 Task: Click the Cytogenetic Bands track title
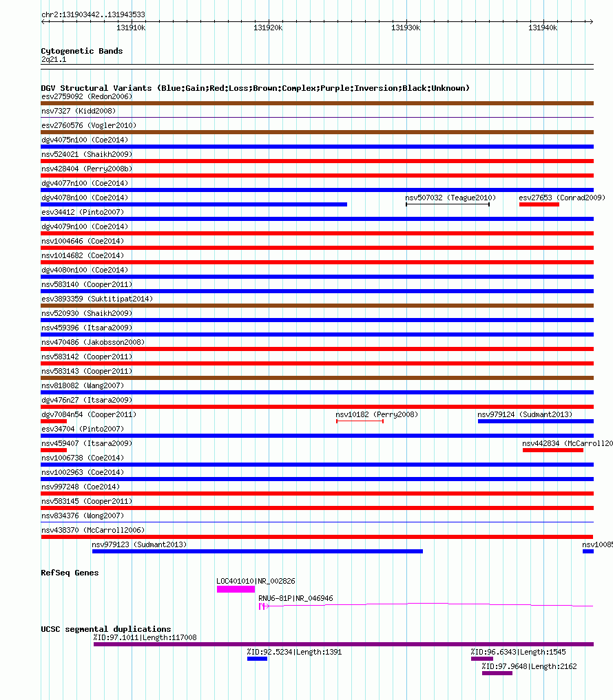click(x=82, y=51)
